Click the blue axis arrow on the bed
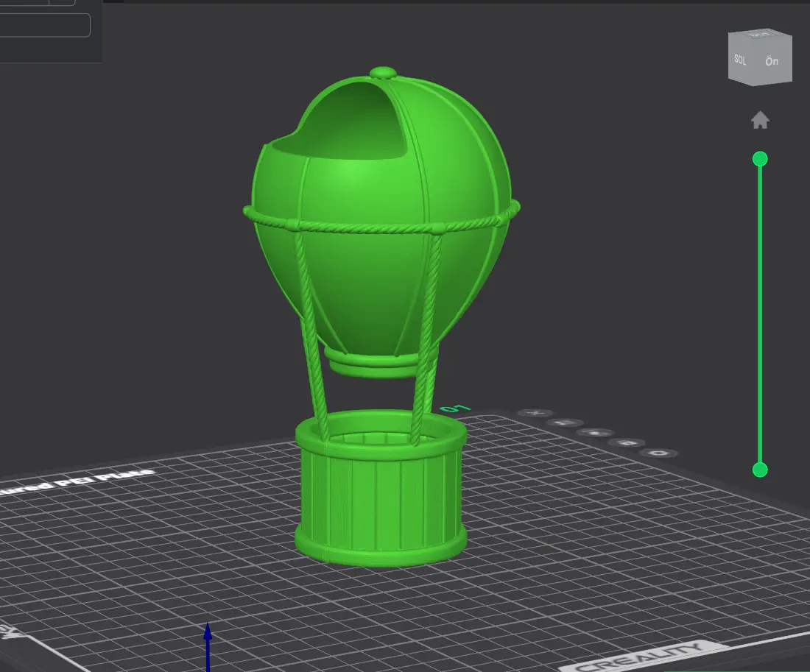The width and height of the screenshot is (810, 672). coord(208,647)
